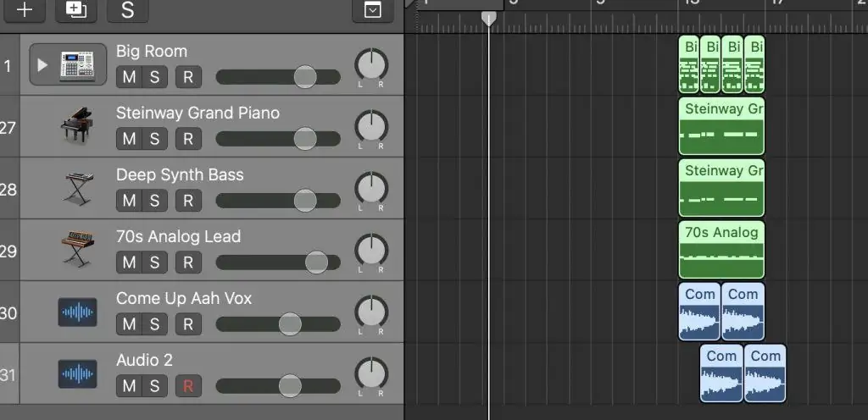
Task: Select the Deep Synth Bass keyboard icon
Action: click(x=78, y=189)
